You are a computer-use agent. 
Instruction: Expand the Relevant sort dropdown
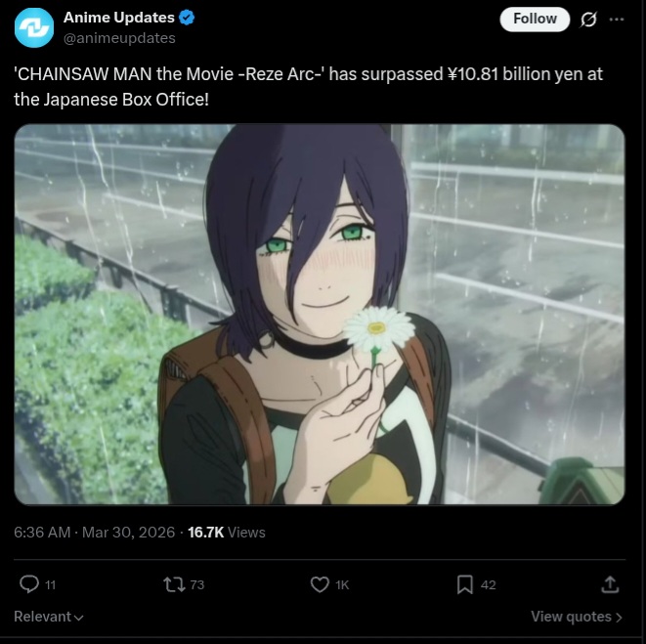[x=49, y=617]
